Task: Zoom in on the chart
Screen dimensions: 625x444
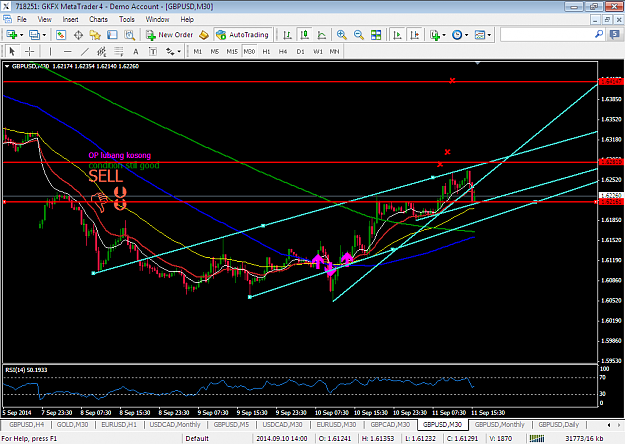Action: tap(342, 35)
